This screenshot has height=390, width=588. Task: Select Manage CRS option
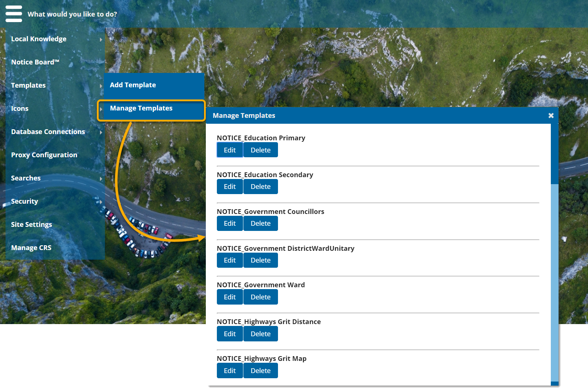coord(31,248)
